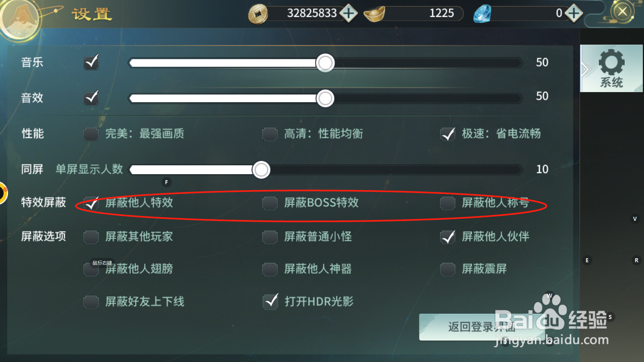The width and height of the screenshot is (644, 362).
Task: Click the player avatar in the corner
Action: [x=19, y=18]
